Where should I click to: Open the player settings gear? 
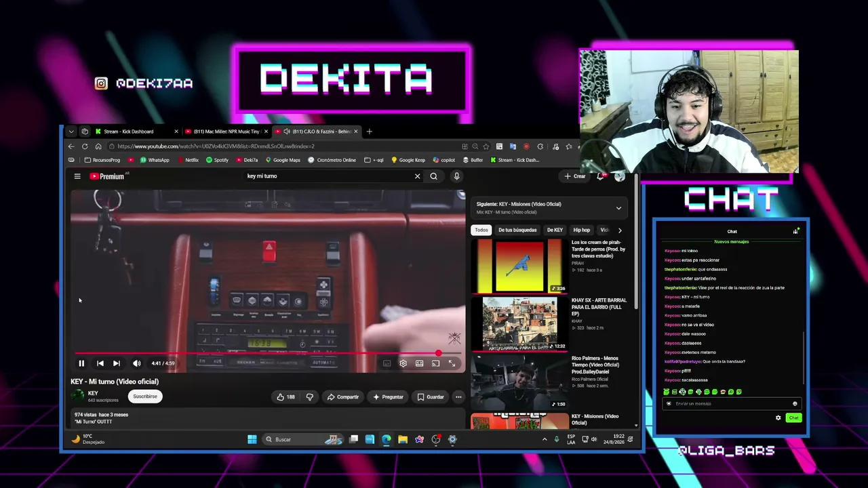[403, 363]
